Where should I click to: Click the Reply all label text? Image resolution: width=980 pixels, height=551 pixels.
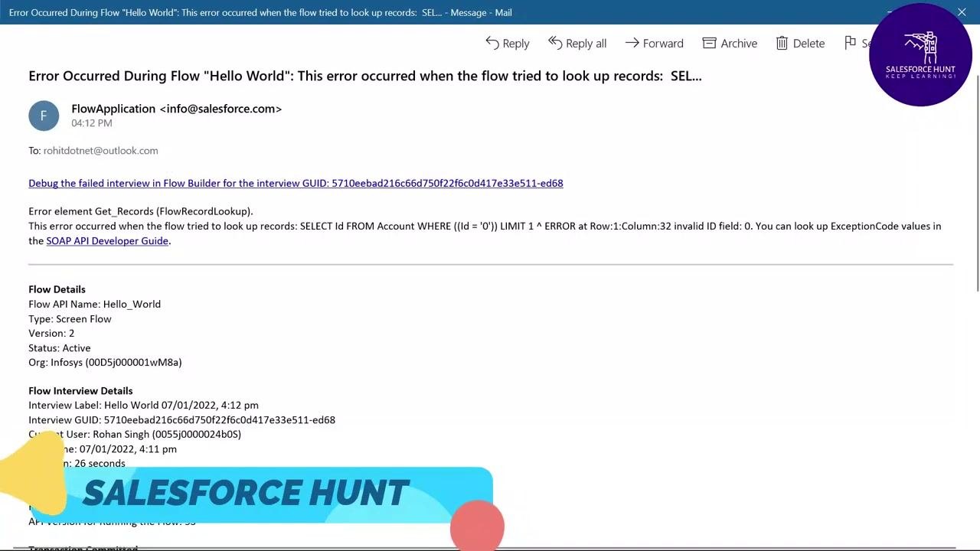click(x=586, y=44)
